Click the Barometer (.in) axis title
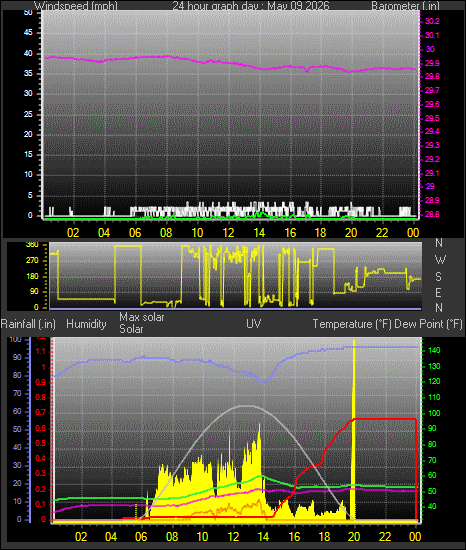This screenshot has height=550, width=466. 405,6
